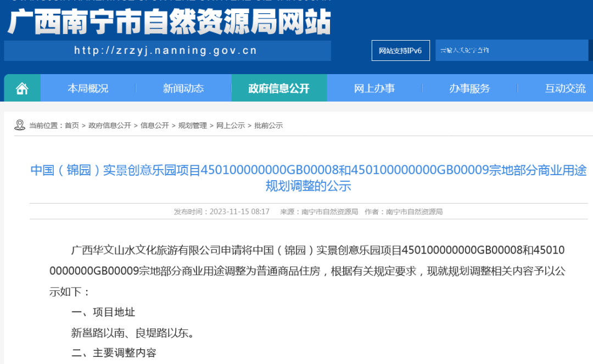Viewport: 593px width, 364px height.
Task: Click the 网上公示 breadcrumb link
Action: coord(231,126)
